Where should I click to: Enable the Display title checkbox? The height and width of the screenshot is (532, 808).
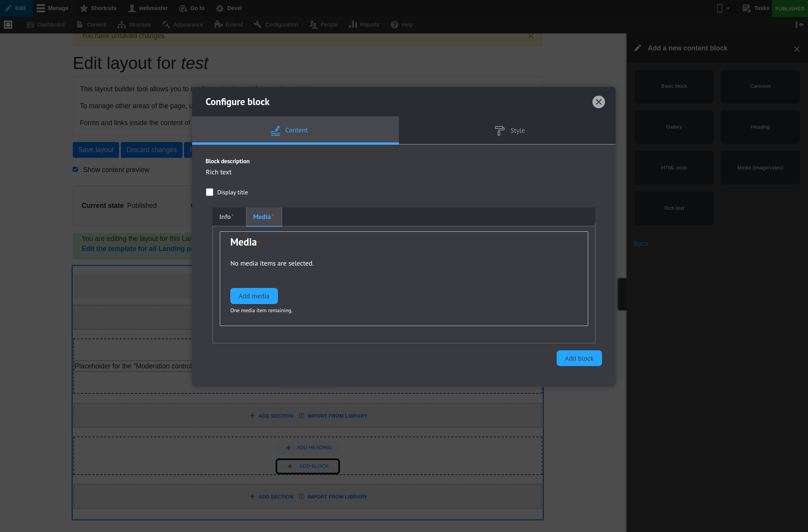(x=209, y=192)
